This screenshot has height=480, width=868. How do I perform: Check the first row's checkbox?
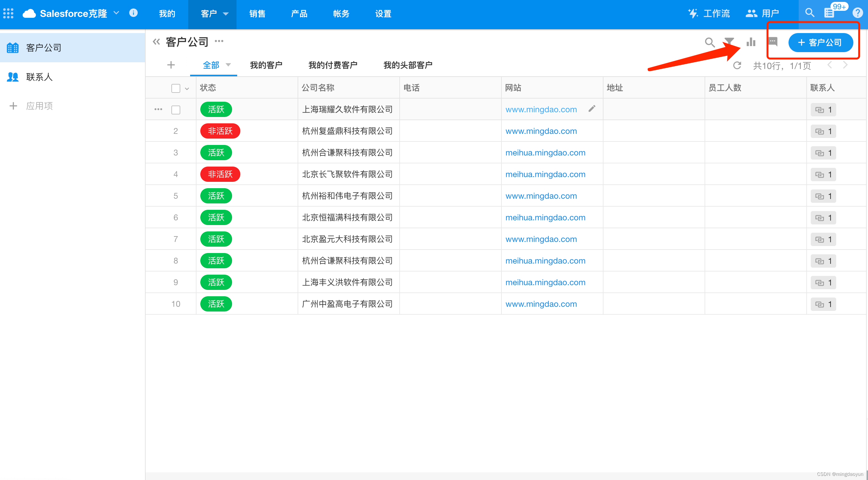(x=176, y=110)
